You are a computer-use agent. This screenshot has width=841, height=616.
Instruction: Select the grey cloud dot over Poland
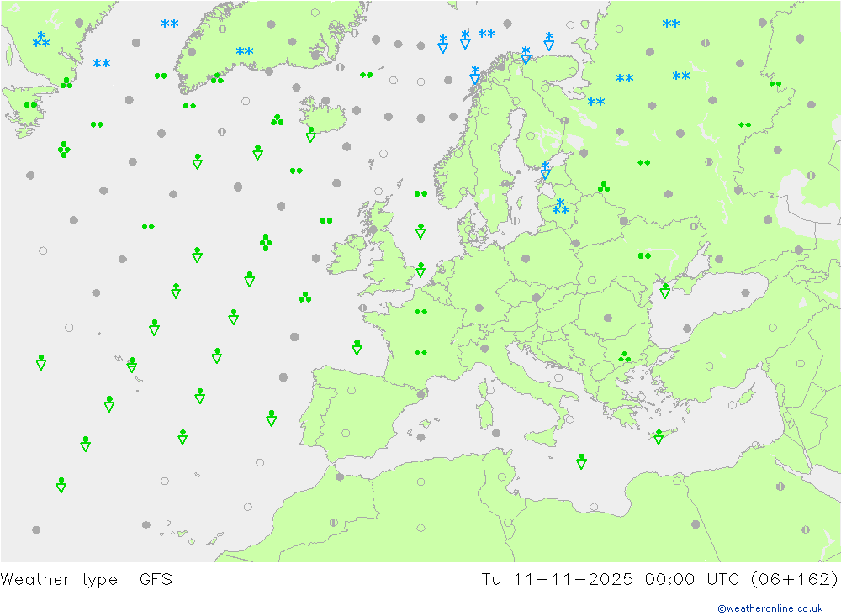[526, 258]
